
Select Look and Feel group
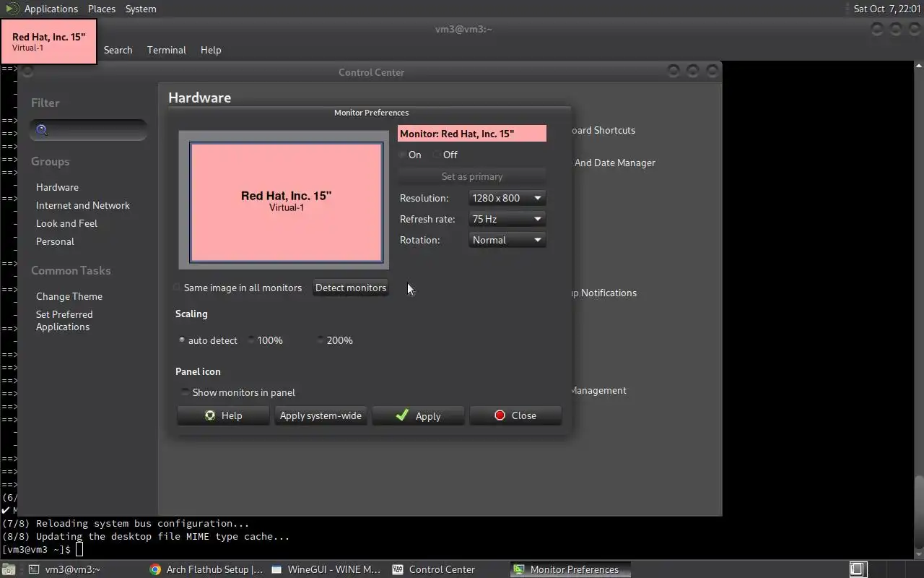[x=66, y=223]
